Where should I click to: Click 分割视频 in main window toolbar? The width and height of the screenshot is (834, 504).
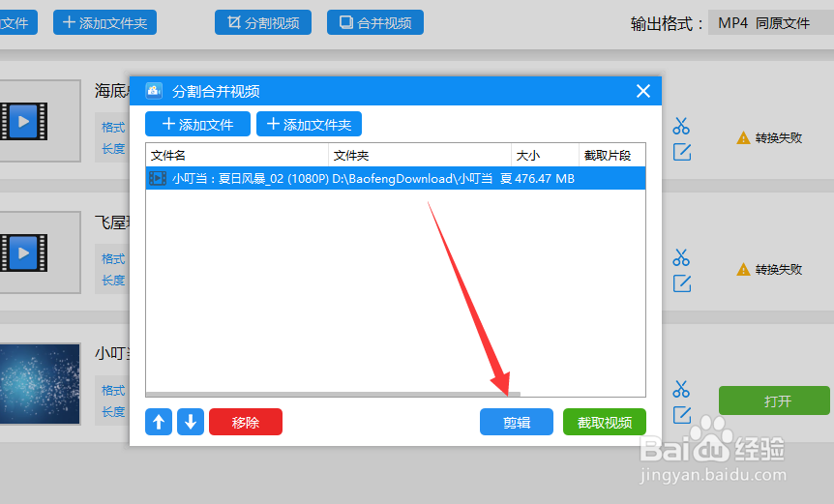[263, 23]
